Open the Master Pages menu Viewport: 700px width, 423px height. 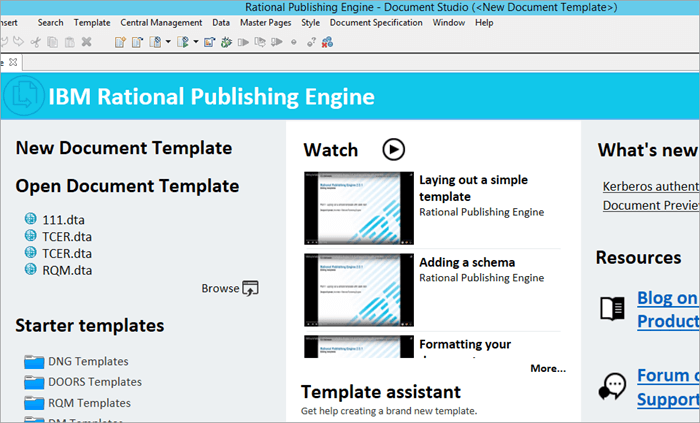pyautogui.click(x=266, y=22)
